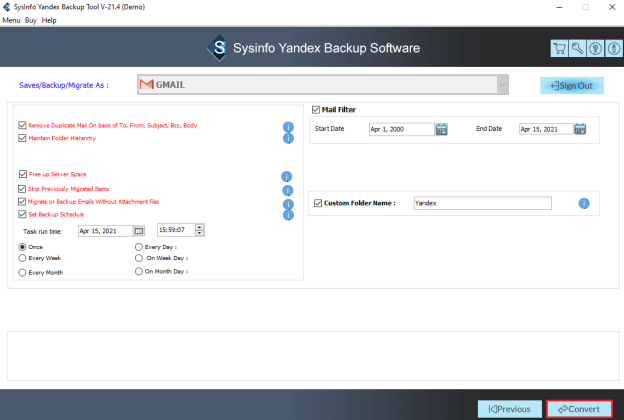The height and width of the screenshot is (420, 624).
Task: Click the Sign Out button
Action: point(572,86)
